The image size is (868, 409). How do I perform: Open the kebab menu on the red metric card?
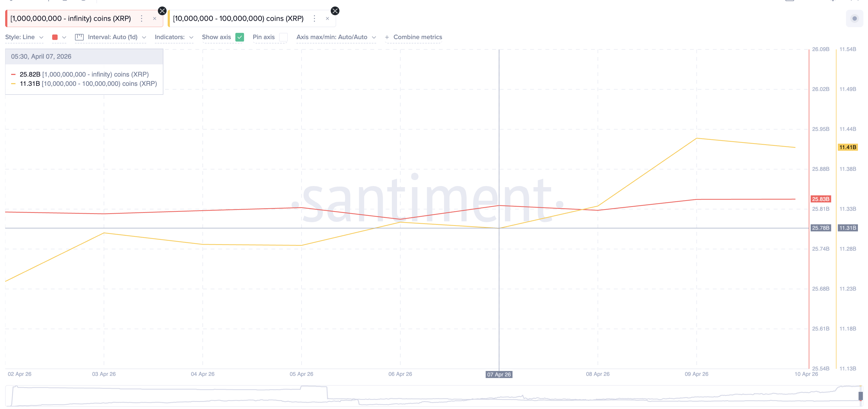pyautogui.click(x=141, y=18)
